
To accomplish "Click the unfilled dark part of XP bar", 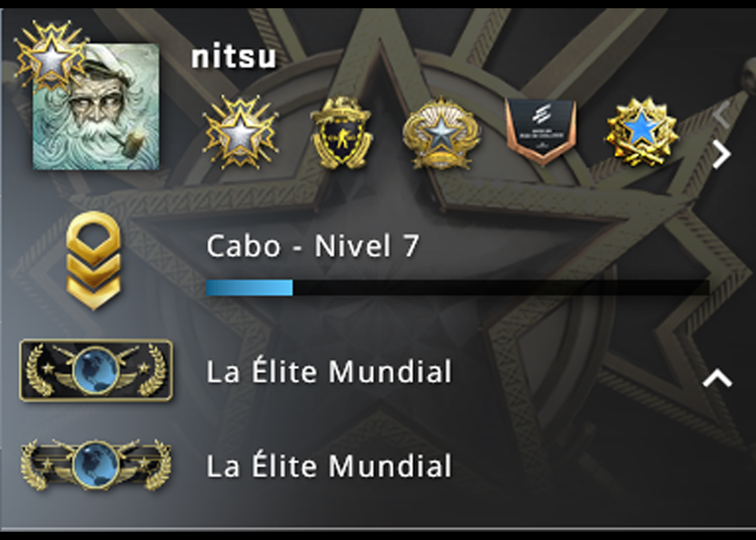I will [501, 288].
